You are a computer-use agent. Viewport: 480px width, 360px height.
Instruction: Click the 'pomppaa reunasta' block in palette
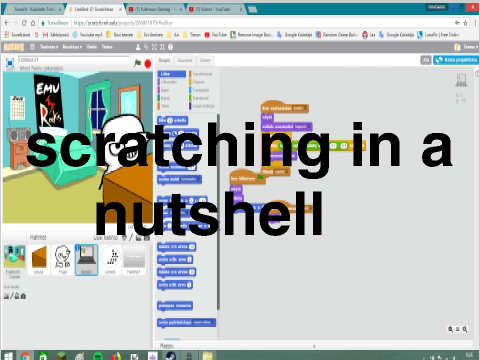click(175, 306)
